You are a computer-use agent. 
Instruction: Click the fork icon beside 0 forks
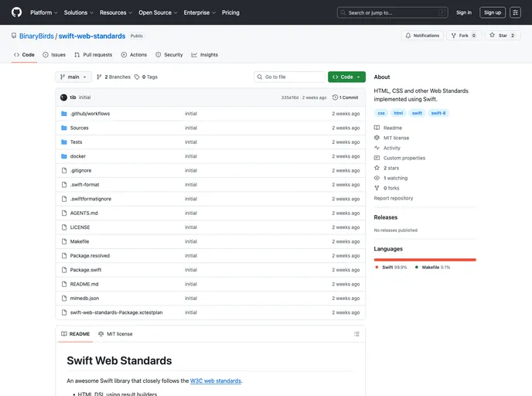click(x=377, y=188)
